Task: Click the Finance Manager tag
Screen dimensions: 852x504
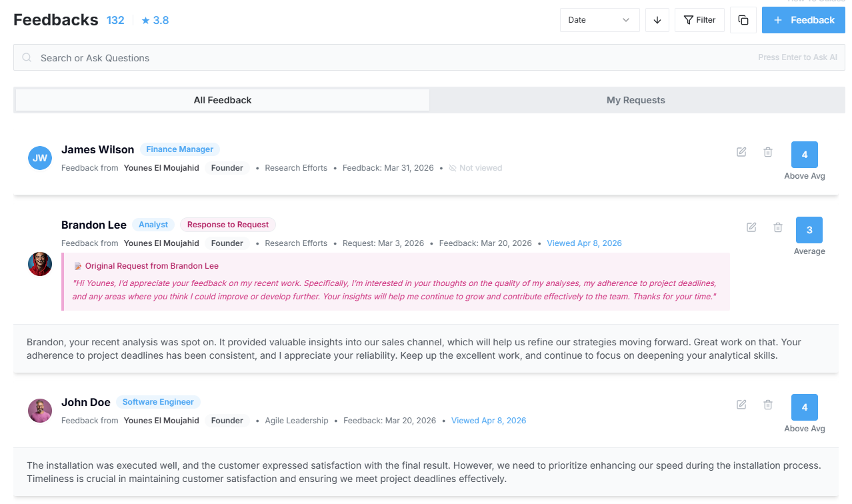Action: (180, 149)
